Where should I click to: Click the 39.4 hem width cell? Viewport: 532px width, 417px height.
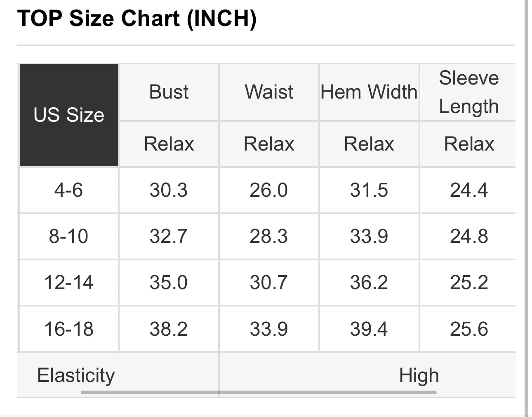369,329
